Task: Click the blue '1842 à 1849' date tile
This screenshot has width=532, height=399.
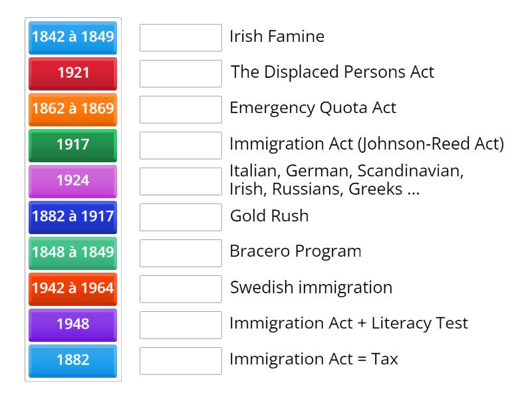Action: 73,37
